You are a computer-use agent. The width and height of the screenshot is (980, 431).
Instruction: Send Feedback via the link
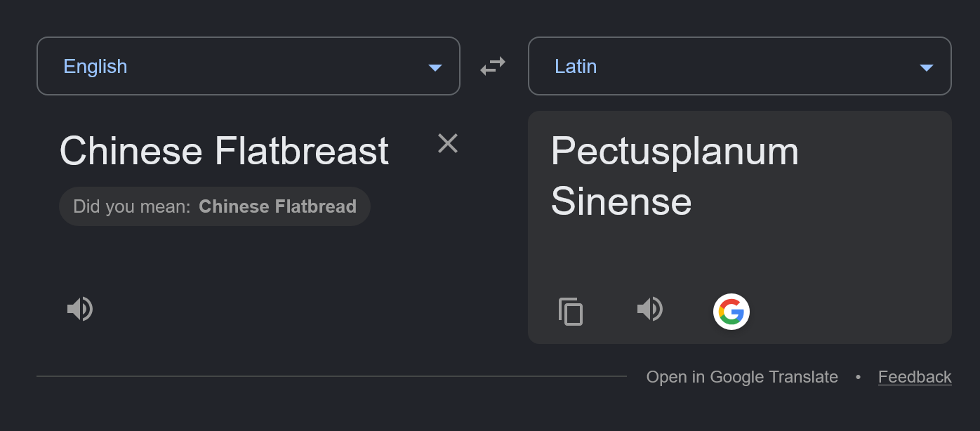tap(915, 377)
